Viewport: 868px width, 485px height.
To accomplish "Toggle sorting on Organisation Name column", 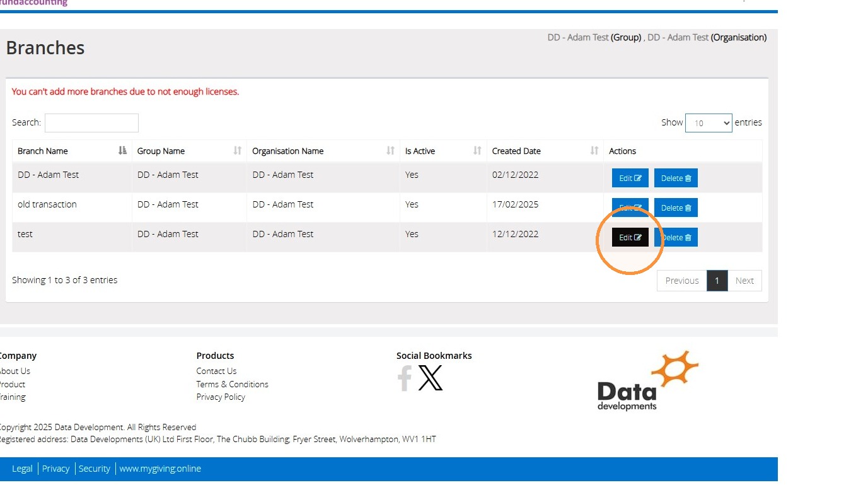I will point(391,151).
